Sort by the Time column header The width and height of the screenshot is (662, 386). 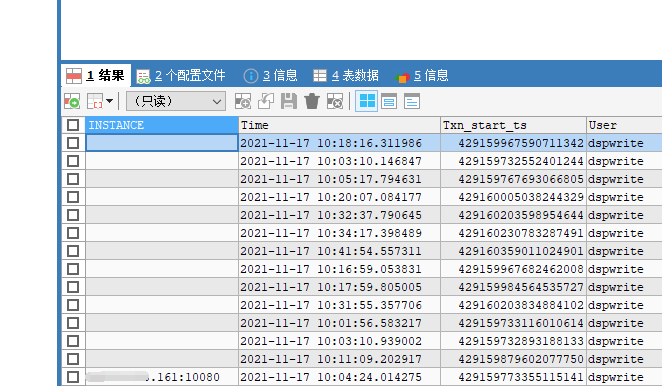339,125
